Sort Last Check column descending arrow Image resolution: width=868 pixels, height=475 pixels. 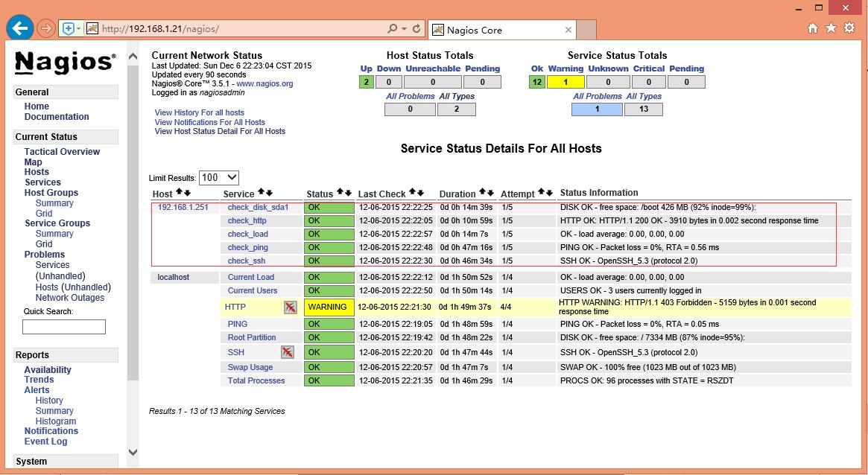421,192
